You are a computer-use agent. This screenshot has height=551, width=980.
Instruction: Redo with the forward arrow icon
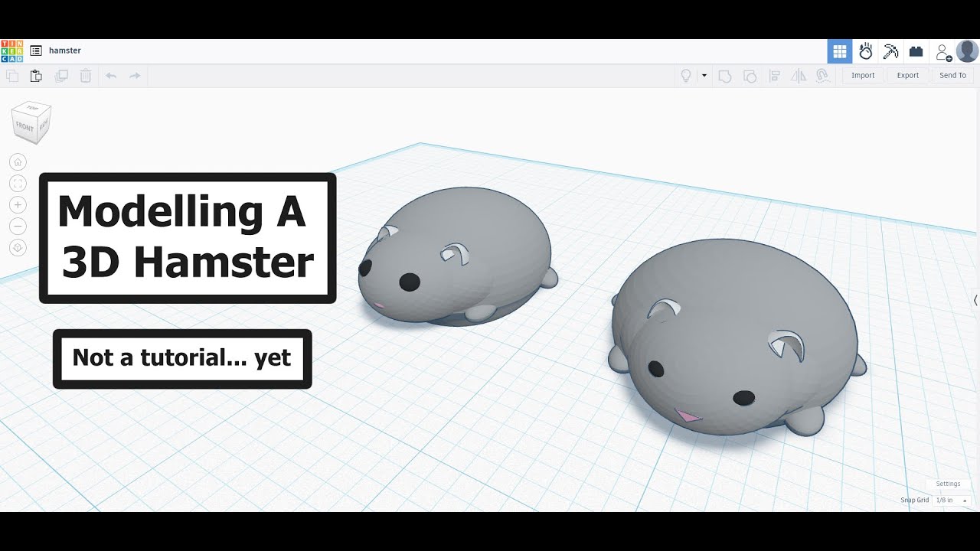(x=135, y=76)
